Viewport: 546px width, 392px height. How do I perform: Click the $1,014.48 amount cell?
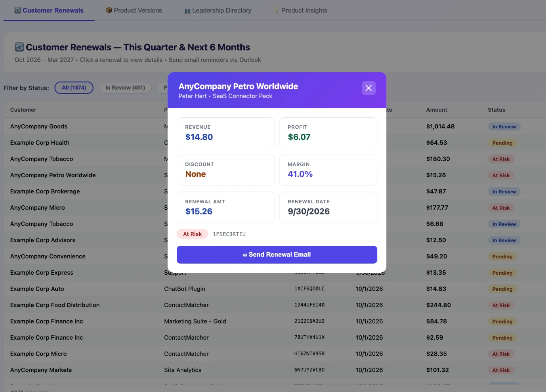click(441, 126)
